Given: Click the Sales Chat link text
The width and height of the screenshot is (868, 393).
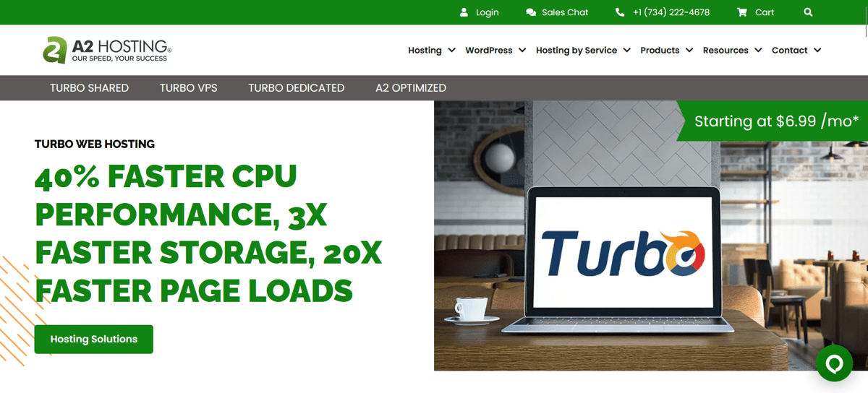Looking at the screenshot, I should [x=565, y=12].
